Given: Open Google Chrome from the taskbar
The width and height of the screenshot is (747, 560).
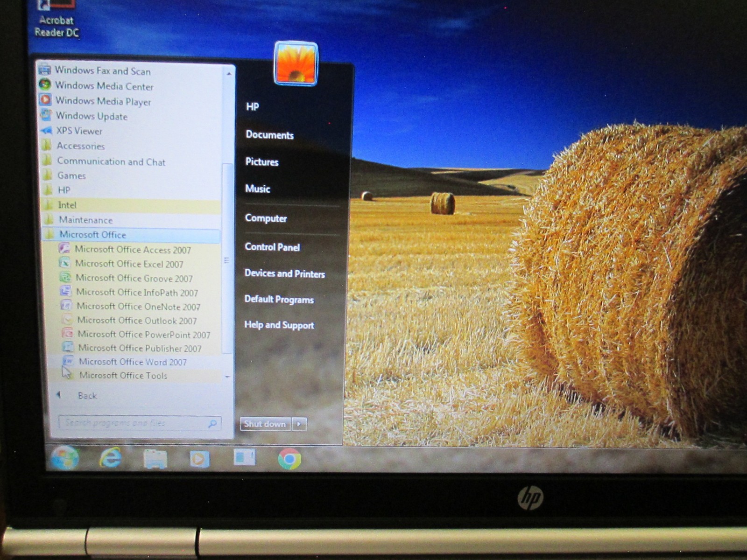Looking at the screenshot, I should 289,459.
